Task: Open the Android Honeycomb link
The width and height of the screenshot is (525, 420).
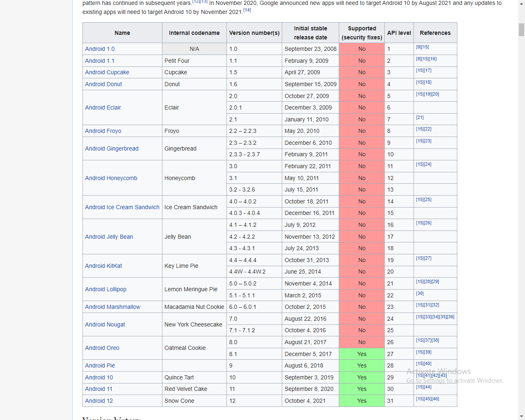Action: 111,178
